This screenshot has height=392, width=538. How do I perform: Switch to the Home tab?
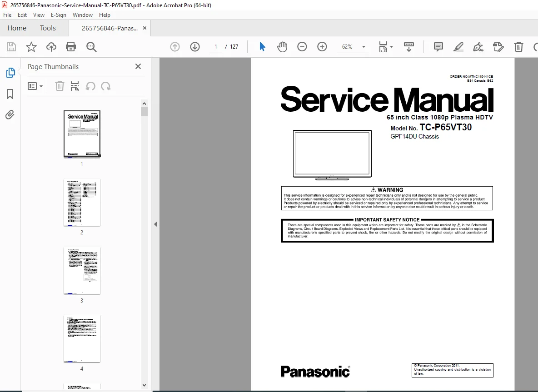click(17, 28)
